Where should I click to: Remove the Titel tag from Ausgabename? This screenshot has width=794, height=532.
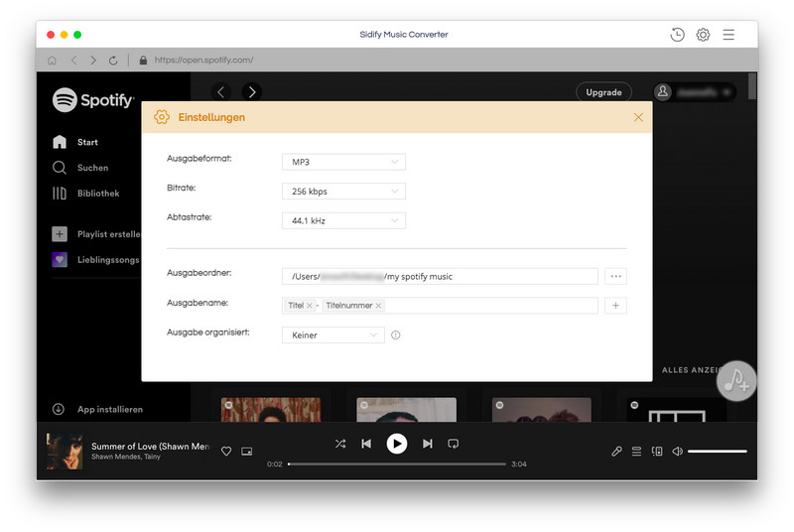310,306
